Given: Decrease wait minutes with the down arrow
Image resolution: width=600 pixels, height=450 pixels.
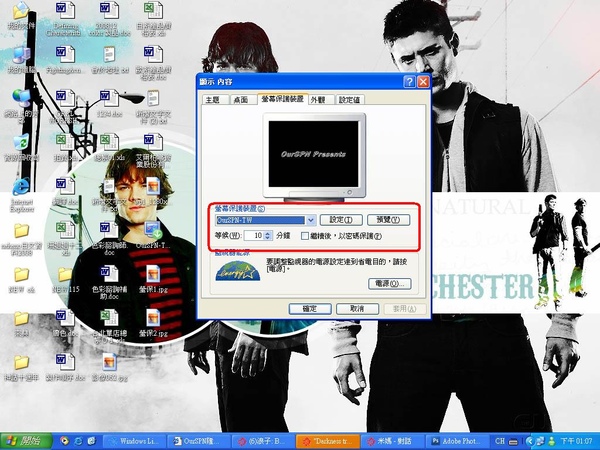Looking at the screenshot, I should [268, 238].
